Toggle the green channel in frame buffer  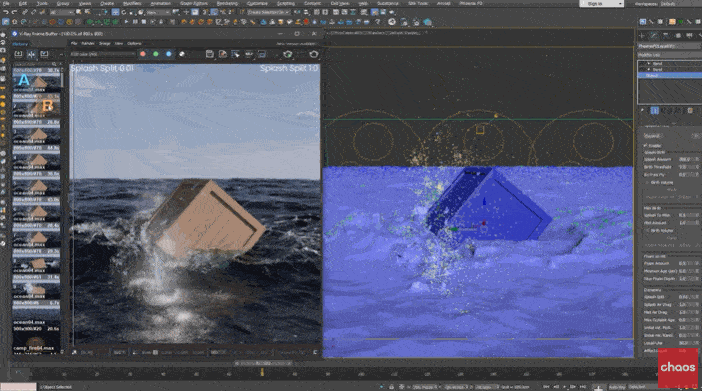point(156,54)
